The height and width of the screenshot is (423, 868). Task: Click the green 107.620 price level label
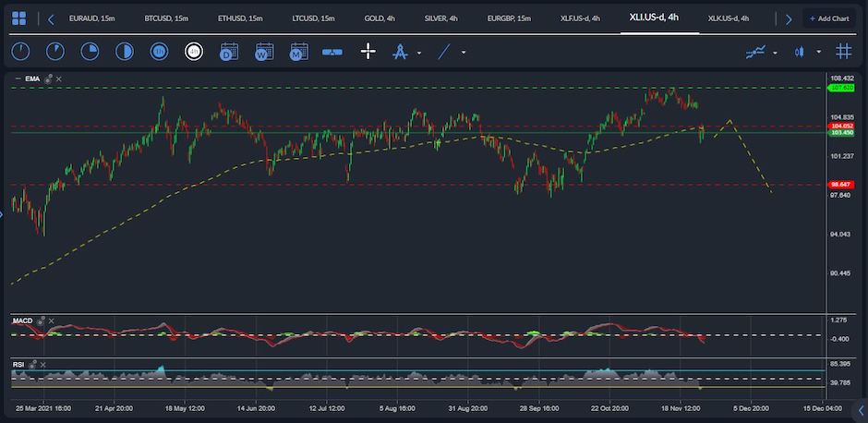pyautogui.click(x=841, y=88)
